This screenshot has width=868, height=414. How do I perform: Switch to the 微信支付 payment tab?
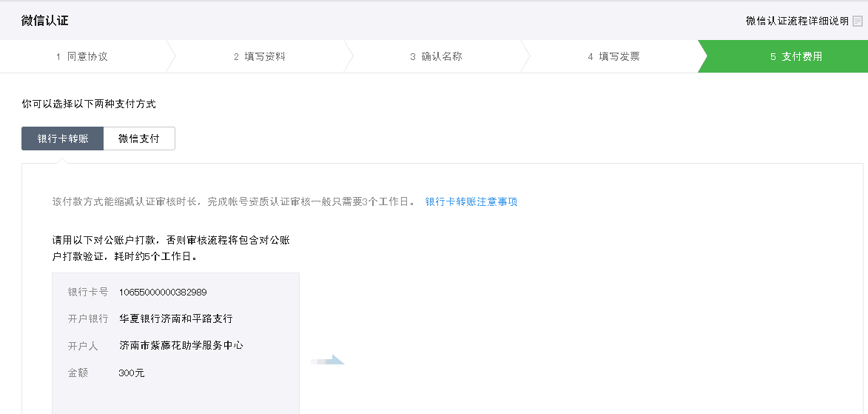click(139, 138)
